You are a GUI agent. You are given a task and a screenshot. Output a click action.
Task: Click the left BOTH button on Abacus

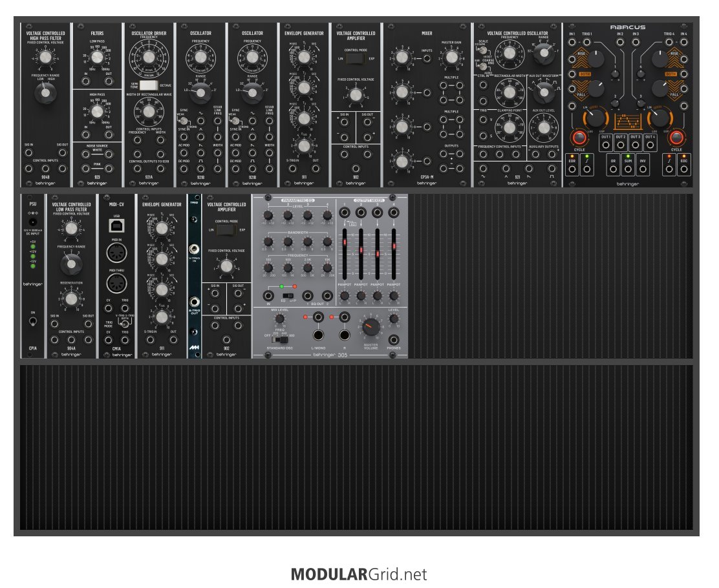coord(585,74)
